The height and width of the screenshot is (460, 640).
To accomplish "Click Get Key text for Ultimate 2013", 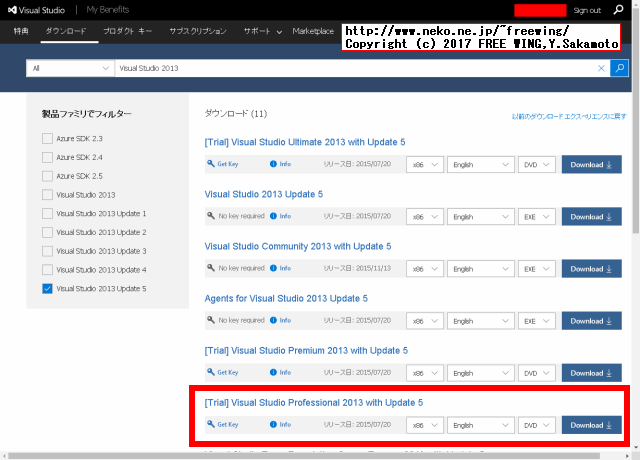I will tap(228, 164).
